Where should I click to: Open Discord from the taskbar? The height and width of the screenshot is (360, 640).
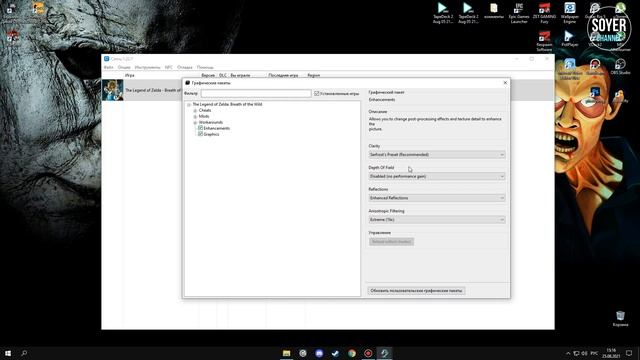click(319, 353)
